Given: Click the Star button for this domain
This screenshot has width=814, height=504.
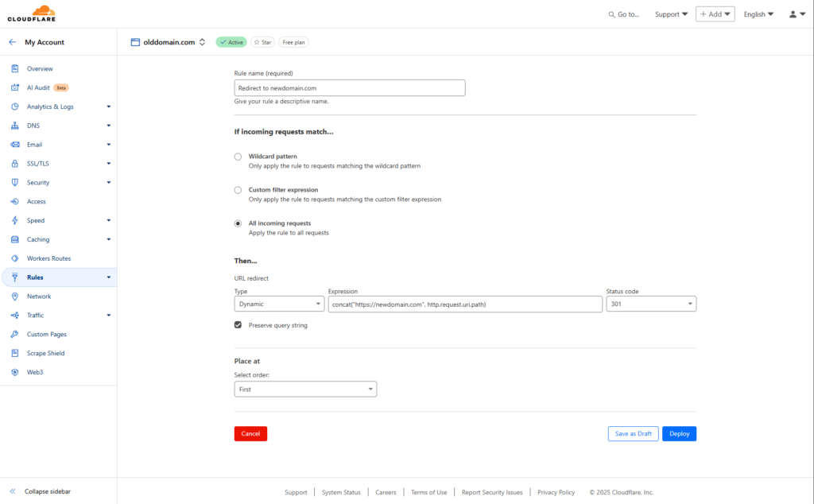Looking at the screenshot, I should 262,42.
